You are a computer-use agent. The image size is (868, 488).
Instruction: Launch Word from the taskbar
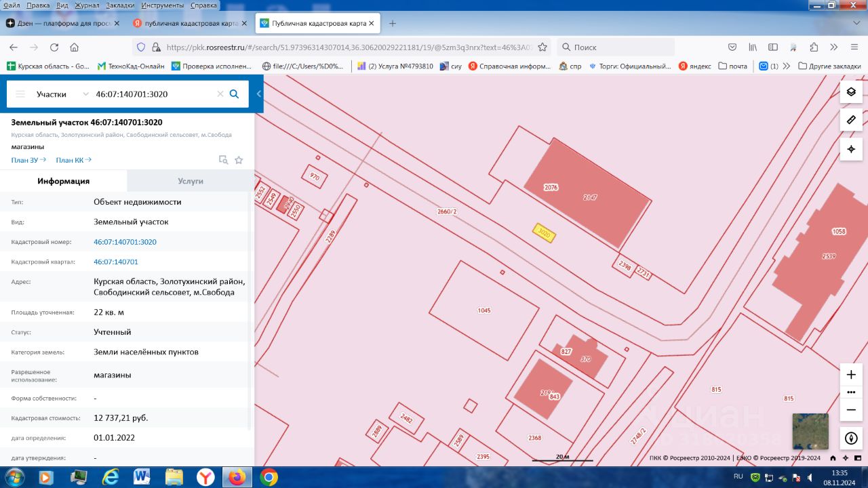click(x=142, y=476)
